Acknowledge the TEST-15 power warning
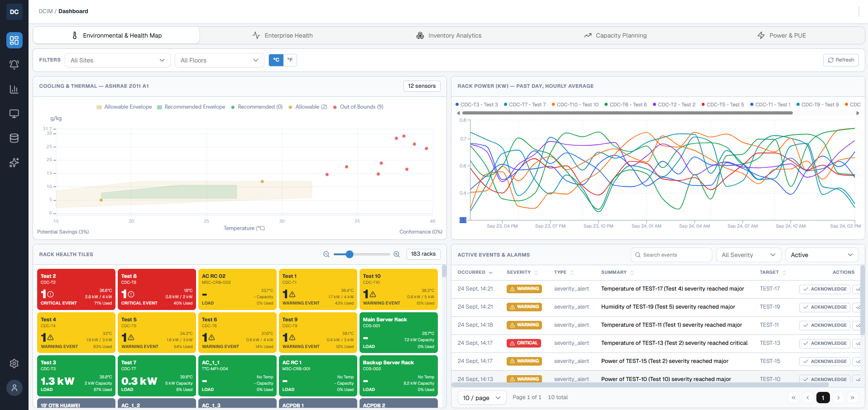 (x=825, y=361)
